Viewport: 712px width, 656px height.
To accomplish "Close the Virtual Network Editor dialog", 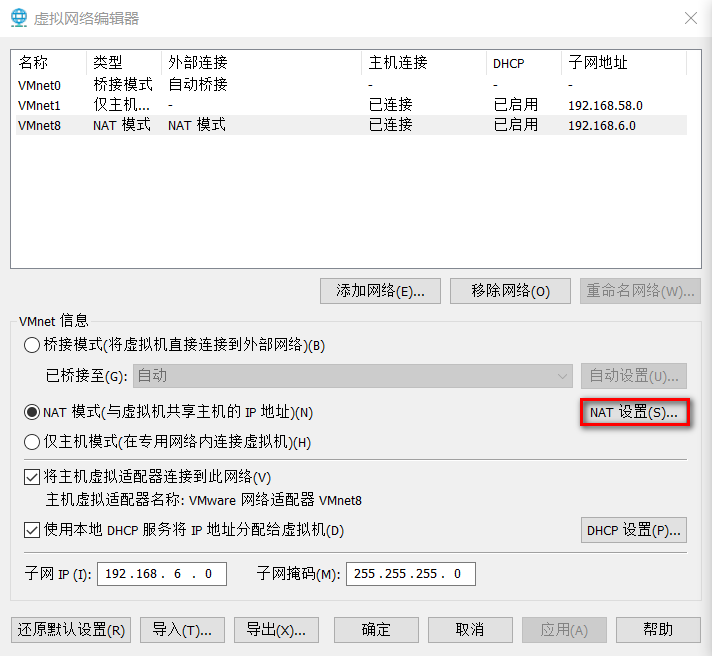I will [x=690, y=18].
